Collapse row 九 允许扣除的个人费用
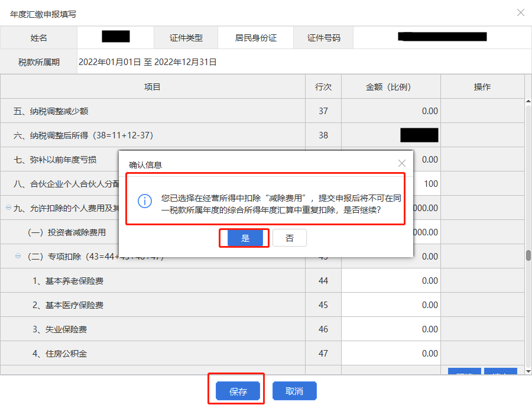 (8, 208)
